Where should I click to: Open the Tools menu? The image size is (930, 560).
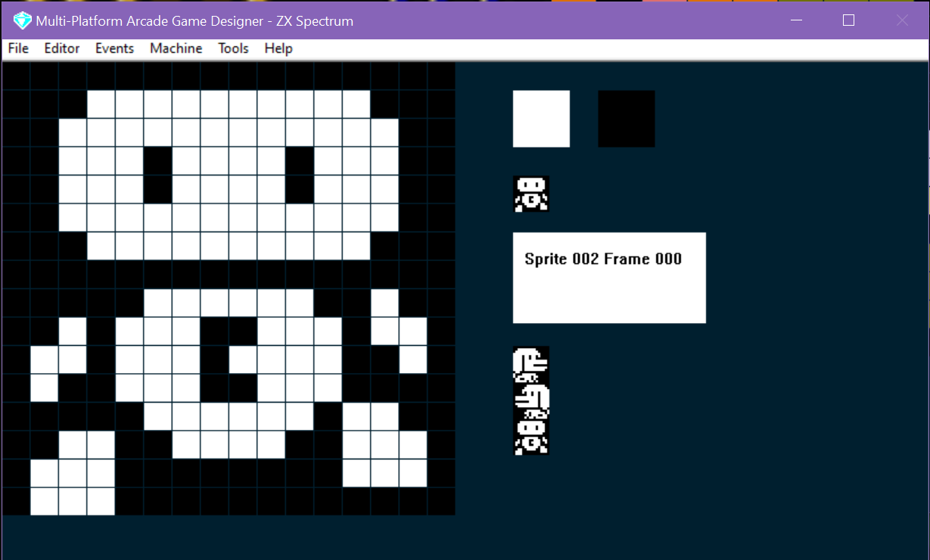[233, 48]
